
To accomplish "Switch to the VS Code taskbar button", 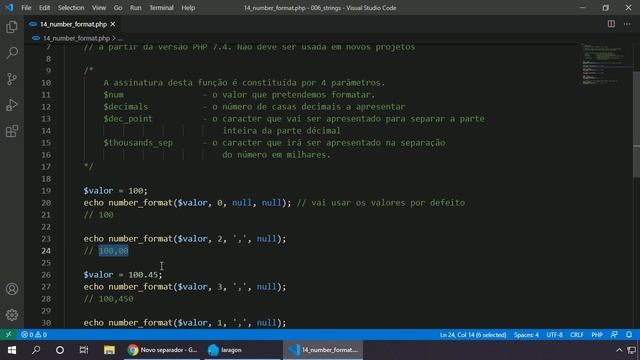I will (x=323, y=350).
